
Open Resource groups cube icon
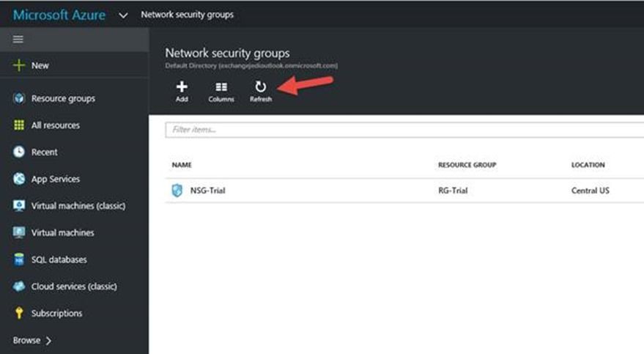click(x=18, y=98)
